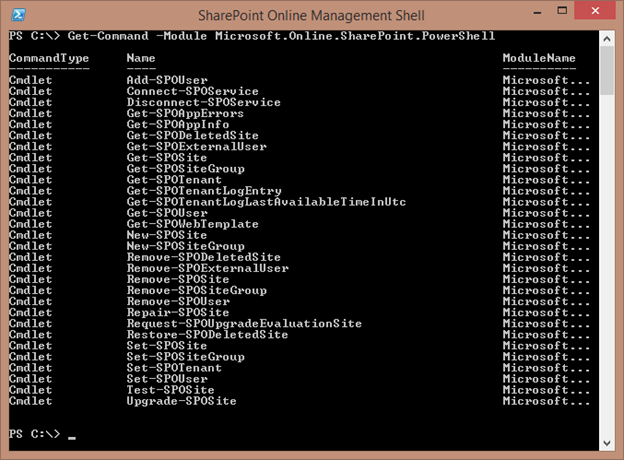Click the Get-SPOAppErrors cmdlet name
The height and width of the screenshot is (460, 624).
185,113
